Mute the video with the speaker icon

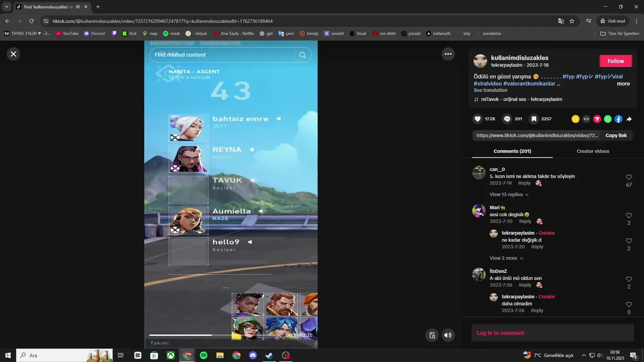448,335
